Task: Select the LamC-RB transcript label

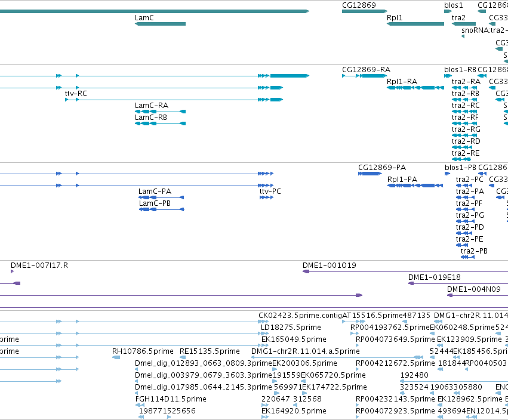Action: (x=151, y=118)
